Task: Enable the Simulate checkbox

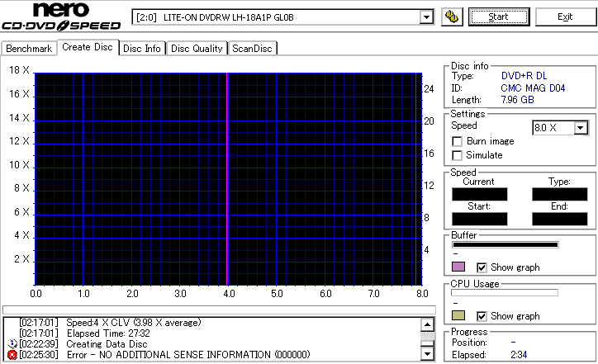Action: tap(457, 155)
